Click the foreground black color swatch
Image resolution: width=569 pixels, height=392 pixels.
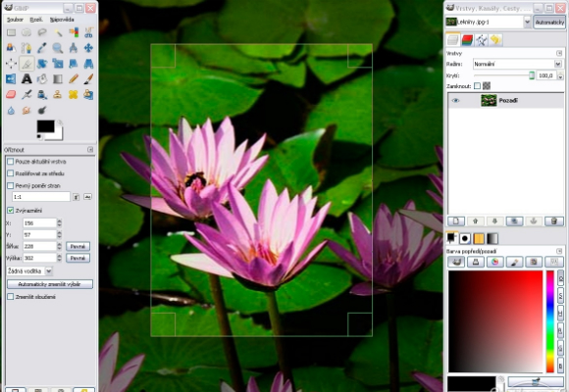45,126
